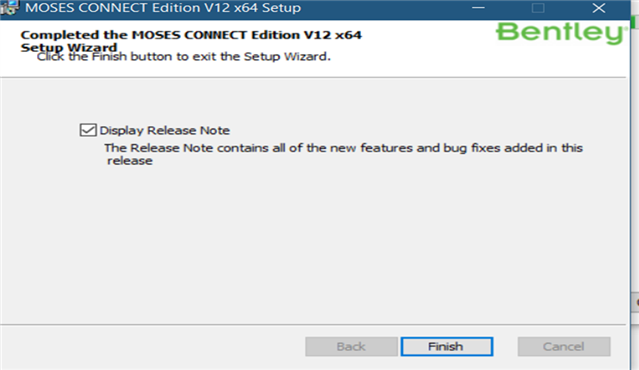Click the "Click the Finish button to exit" text

pyautogui.click(x=183, y=56)
